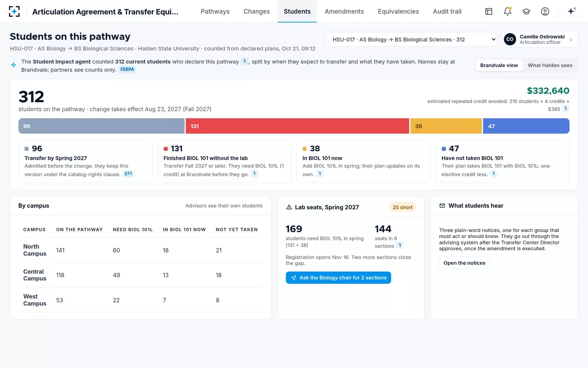Click the yellow 38 bar segment
Image resolution: width=588 pixels, height=368 pixels.
click(446, 126)
